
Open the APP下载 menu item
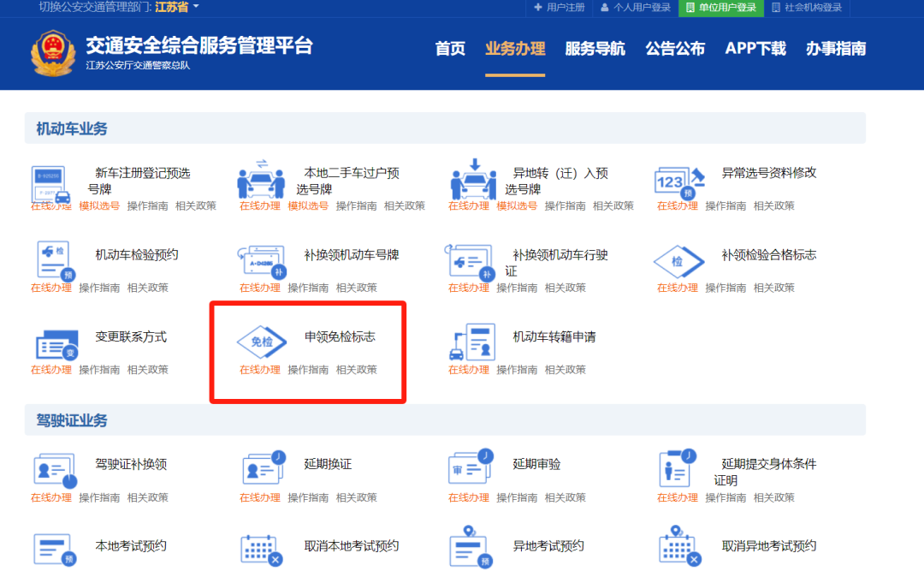[x=755, y=49]
